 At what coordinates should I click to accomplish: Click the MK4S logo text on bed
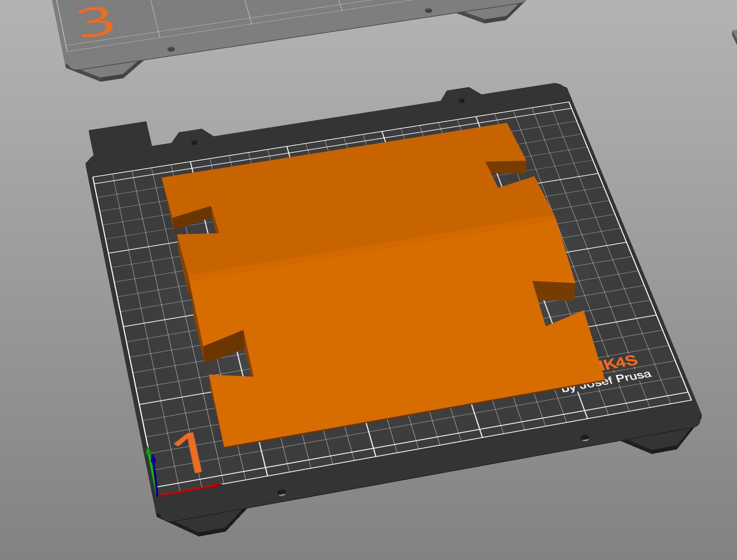coord(618,363)
